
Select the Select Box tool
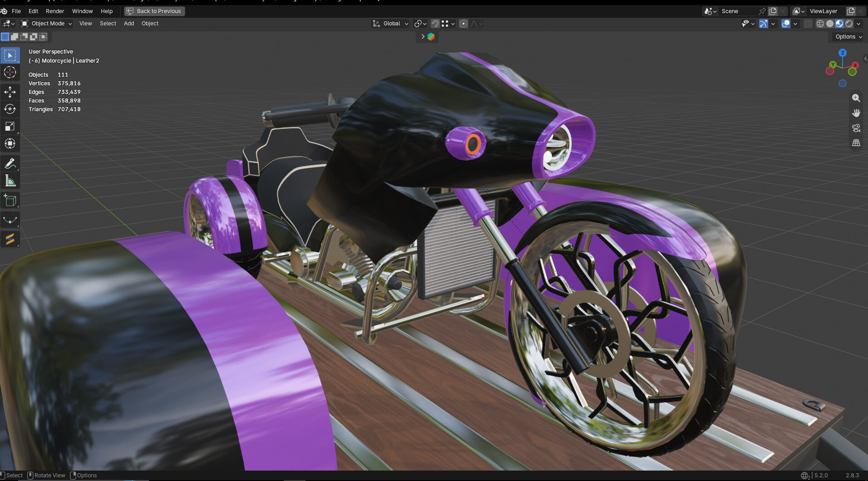coord(10,55)
